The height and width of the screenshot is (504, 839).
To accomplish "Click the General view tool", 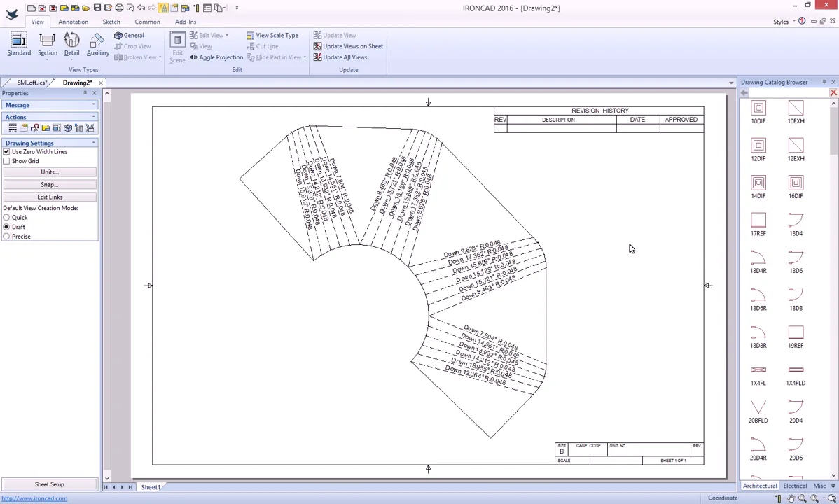I will (x=129, y=35).
